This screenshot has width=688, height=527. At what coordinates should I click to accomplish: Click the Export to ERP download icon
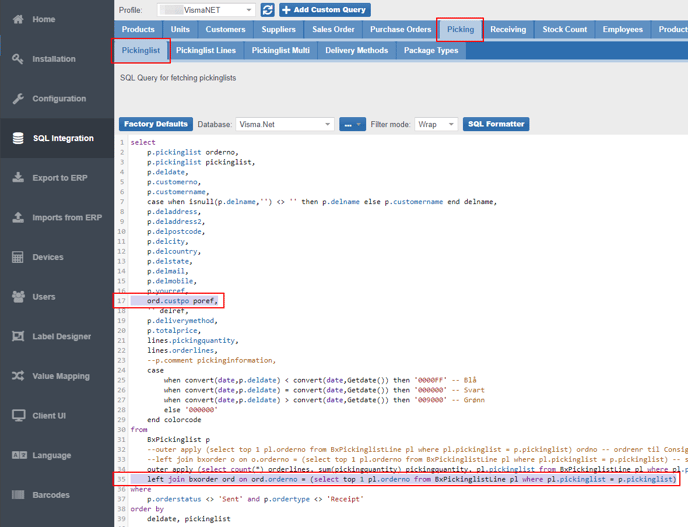[x=18, y=178]
